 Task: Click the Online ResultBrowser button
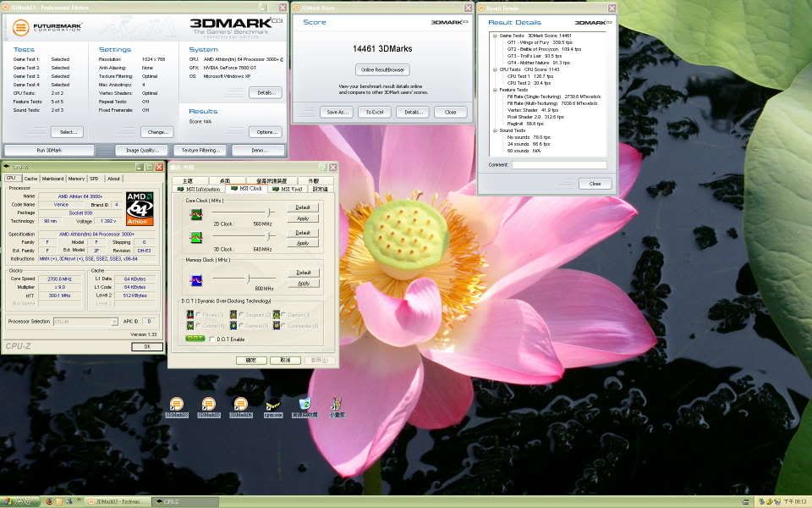(381, 69)
